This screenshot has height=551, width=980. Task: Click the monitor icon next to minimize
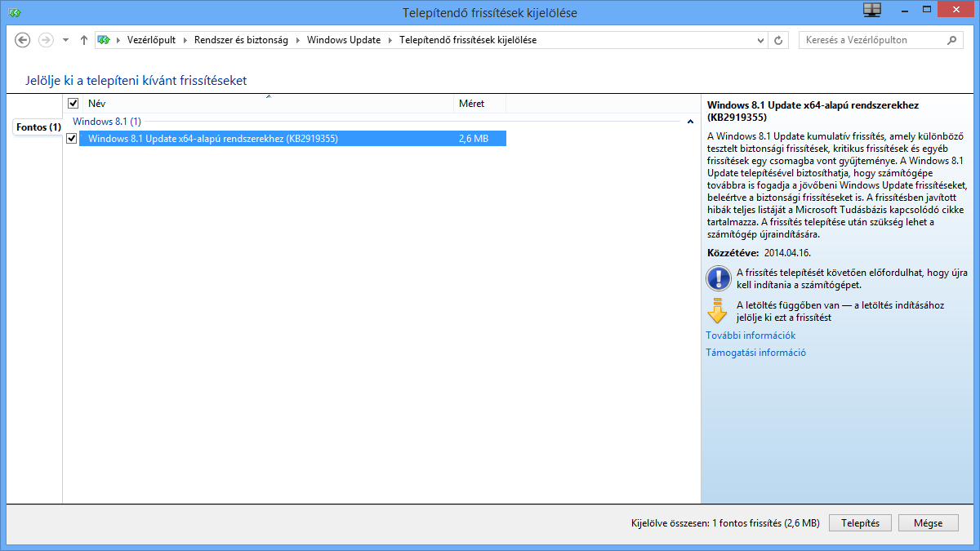pyautogui.click(x=873, y=10)
